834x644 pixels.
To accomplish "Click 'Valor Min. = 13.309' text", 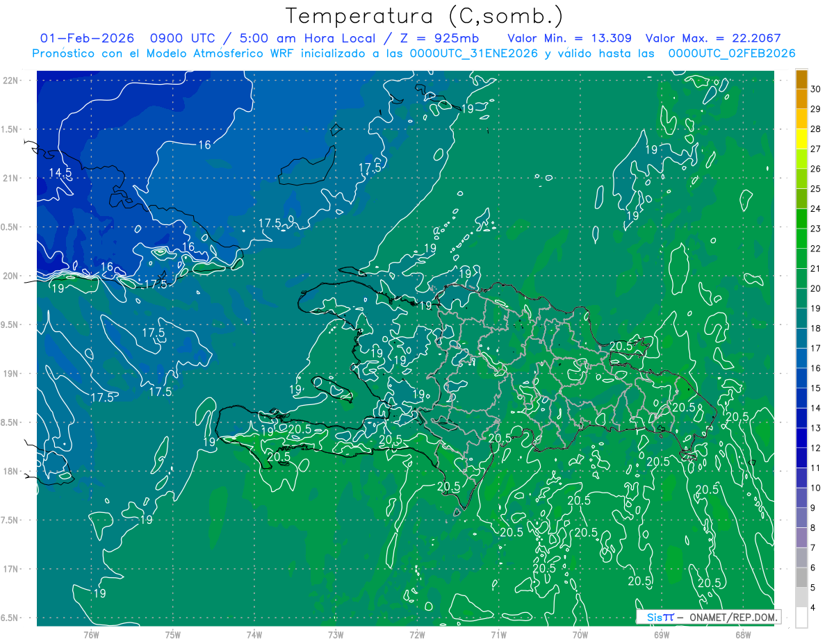I will tap(569, 38).
